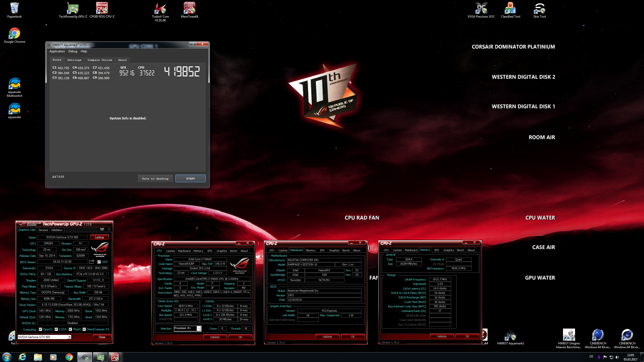The width and height of the screenshot is (644, 362).
Task: Open MemTweakIt desktop shortcut
Action: click(x=189, y=10)
